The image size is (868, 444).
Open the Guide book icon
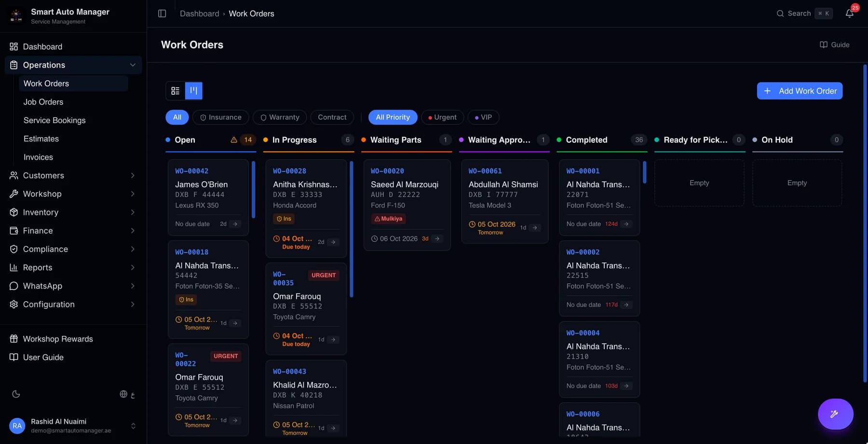point(824,44)
